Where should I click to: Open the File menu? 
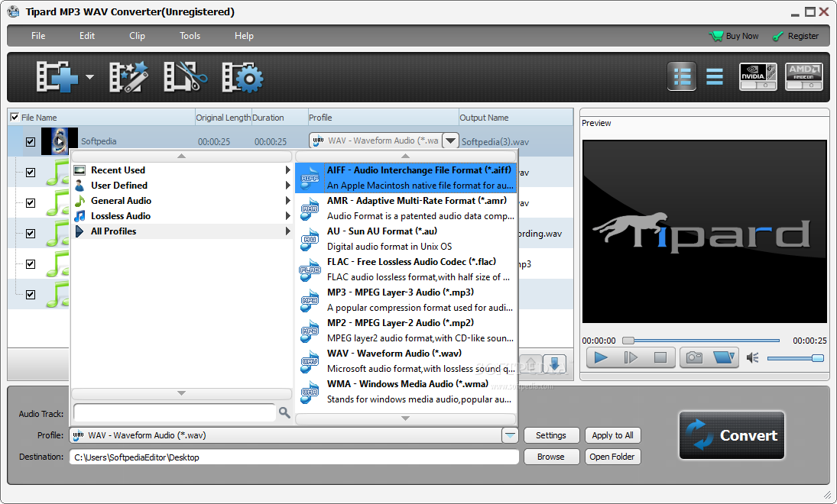click(38, 36)
